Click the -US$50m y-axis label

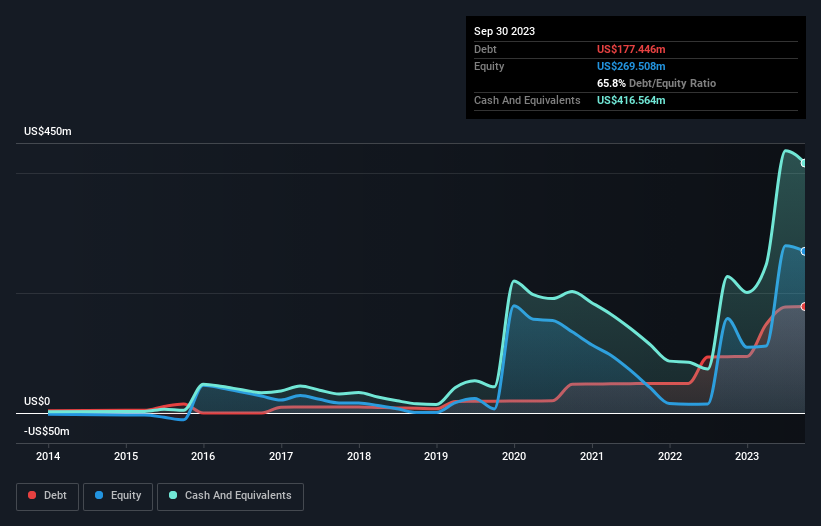click(47, 431)
